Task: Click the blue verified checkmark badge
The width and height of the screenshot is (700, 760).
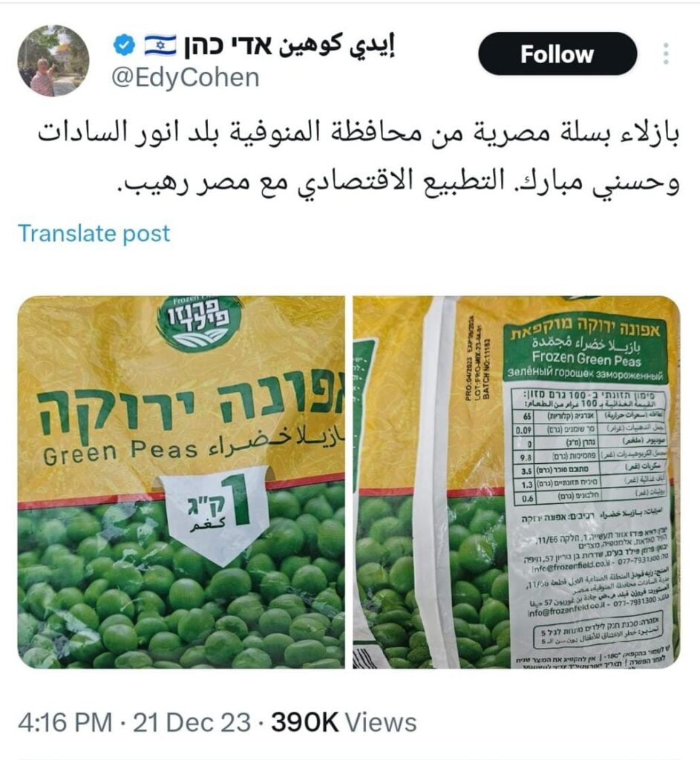Action: pyautogui.click(x=124, y=46)
